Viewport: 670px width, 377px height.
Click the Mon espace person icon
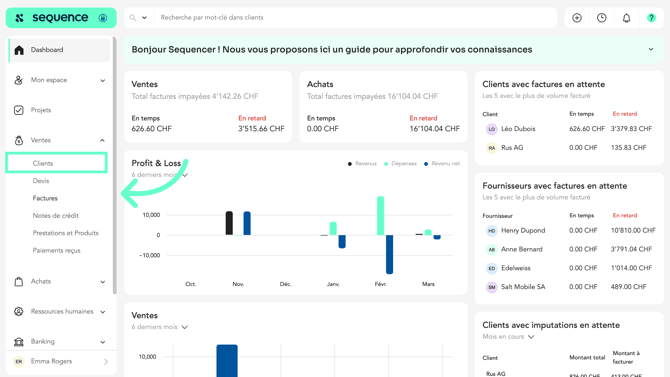tap(18, 80)
